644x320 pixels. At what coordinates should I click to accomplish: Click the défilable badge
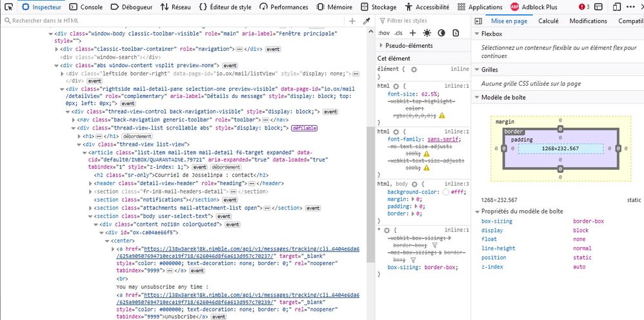(x=304, y=128)
